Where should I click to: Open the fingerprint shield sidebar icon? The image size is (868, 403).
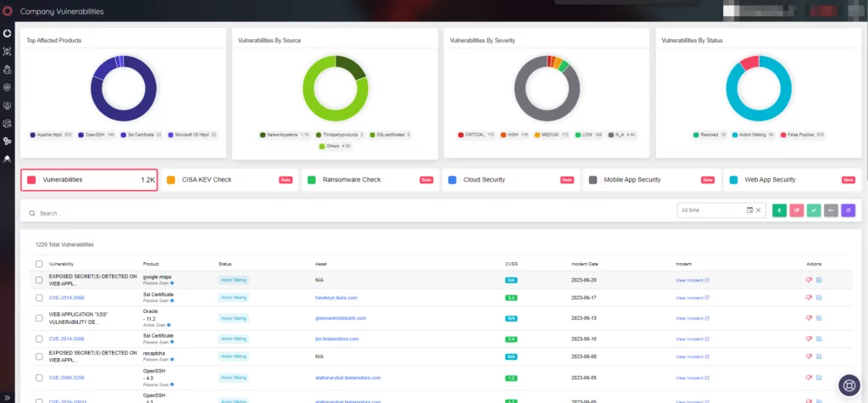pos(7,105)
